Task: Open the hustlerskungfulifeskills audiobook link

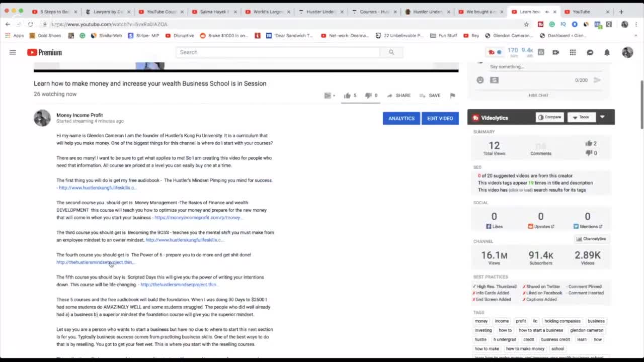Action: coord(97,188)
